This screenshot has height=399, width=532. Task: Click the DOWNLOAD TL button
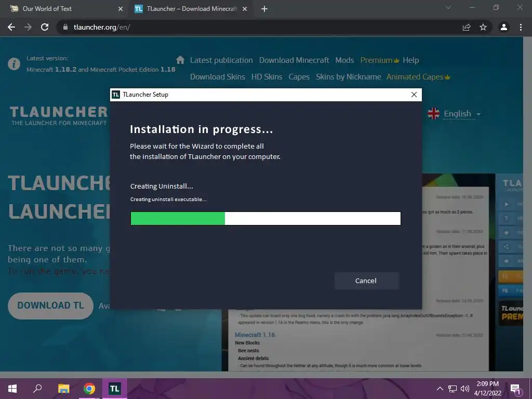click(50, 305)
